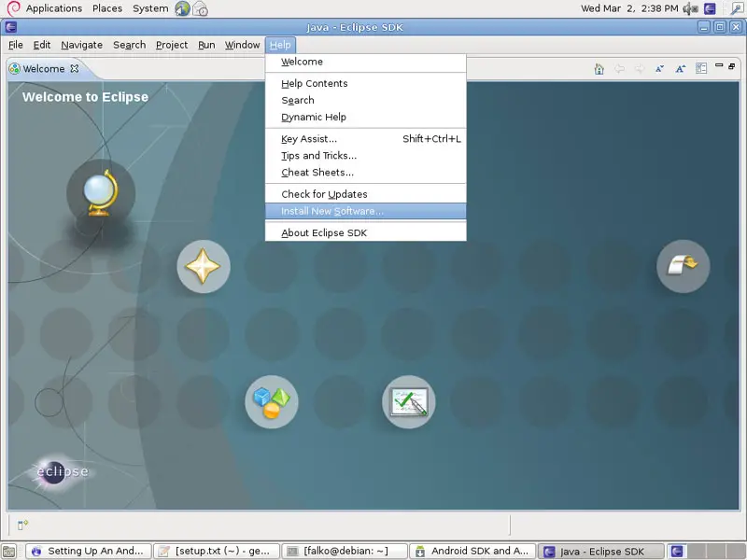
Task: Click Java - Eclipse SDK taskbar button
Action: [600, 552]
